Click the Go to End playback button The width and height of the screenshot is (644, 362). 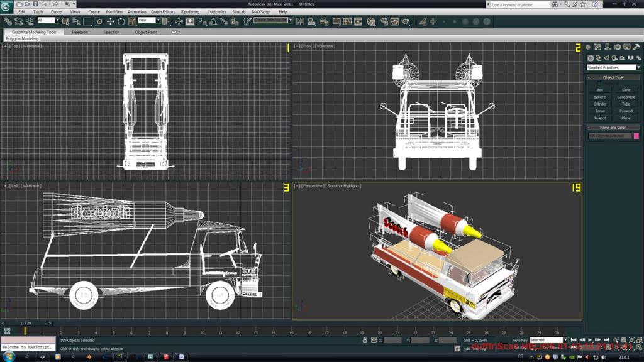coord(606,340)
